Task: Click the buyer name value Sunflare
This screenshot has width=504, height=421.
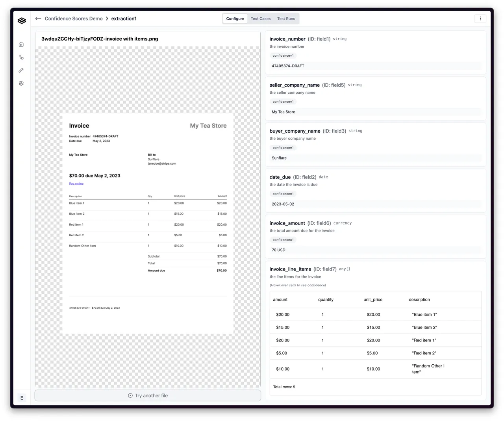Action: 376,158
